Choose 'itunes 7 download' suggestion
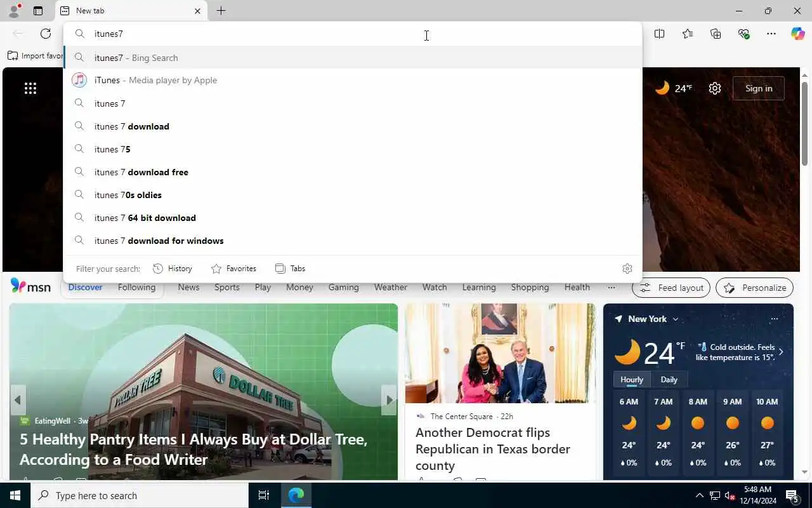 tap(353, 126)
